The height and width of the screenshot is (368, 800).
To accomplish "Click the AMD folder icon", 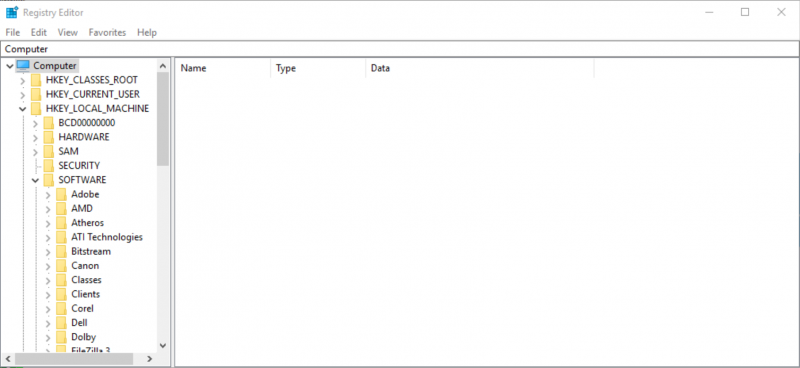I will pos(61,209).
